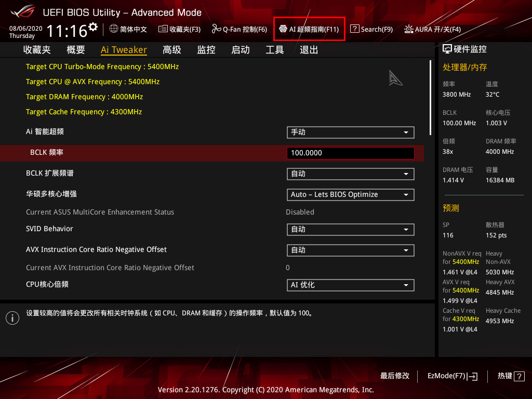Image resolution: width=532 pixels, height=399 pixels.
Task: Click the settings list scrollbar
Action: pyautogui.click(x=430, y=98)
